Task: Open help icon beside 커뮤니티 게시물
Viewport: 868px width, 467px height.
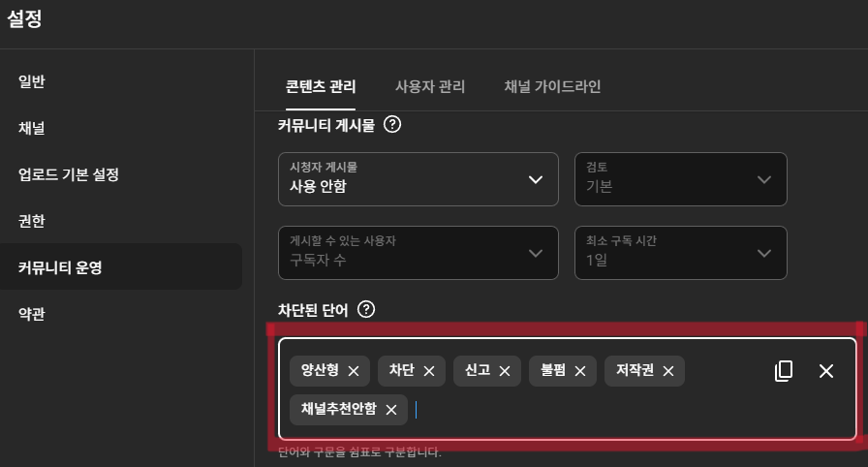Action: point(392,124)
